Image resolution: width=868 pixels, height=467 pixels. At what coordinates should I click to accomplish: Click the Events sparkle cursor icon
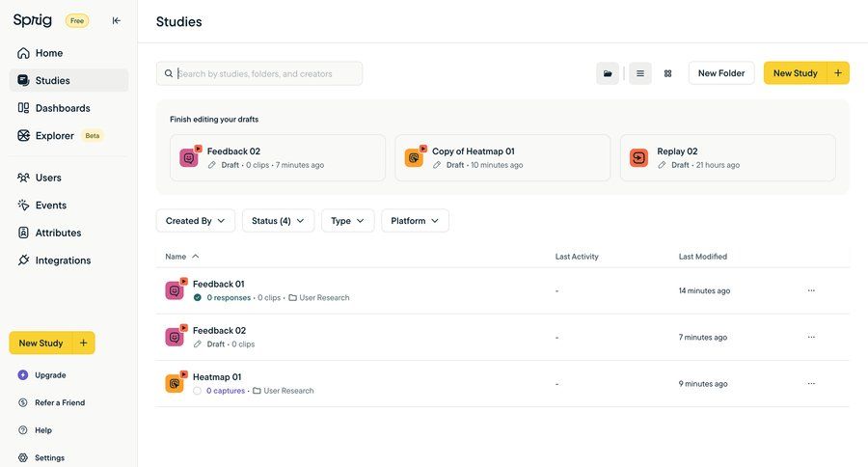pyautogui.click(x=23, y=205)
